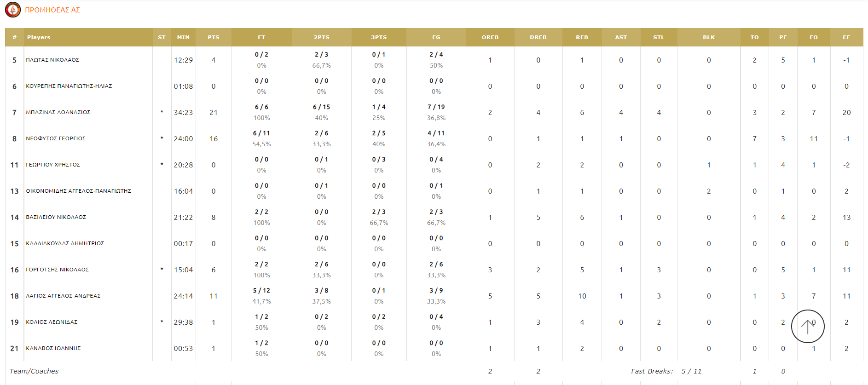Click the EF column header

tap(846, 37)
